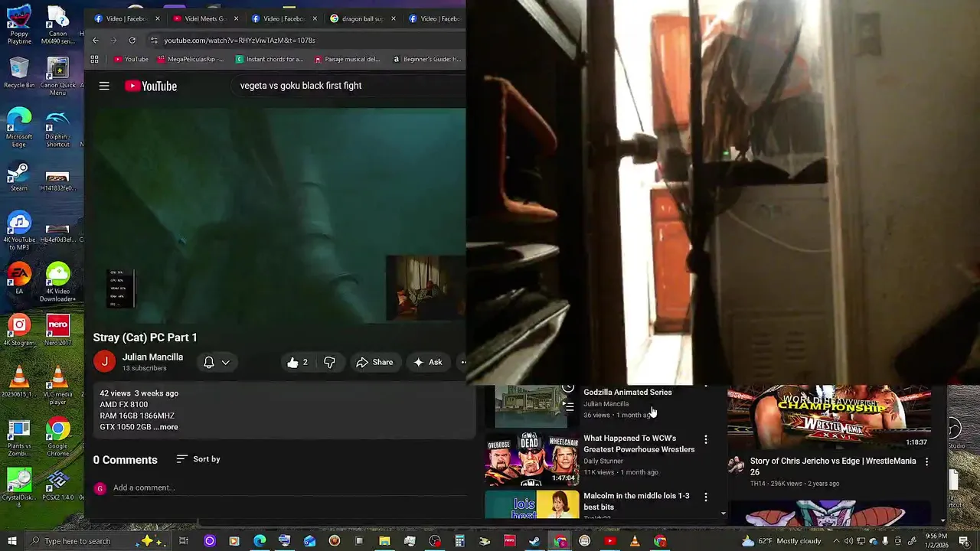Launch Microsoft Edge desktop shortcut

[19, 127]
